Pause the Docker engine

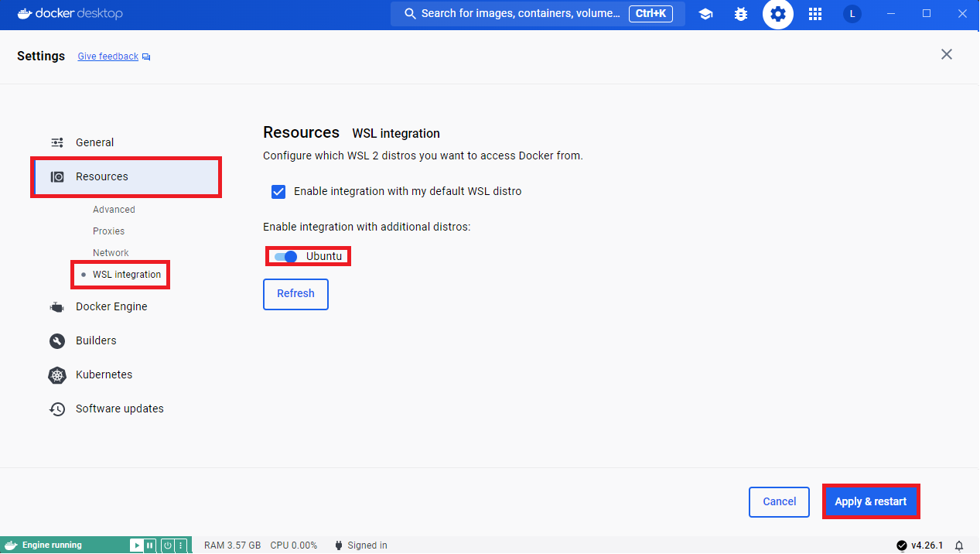tap(150, 545)
